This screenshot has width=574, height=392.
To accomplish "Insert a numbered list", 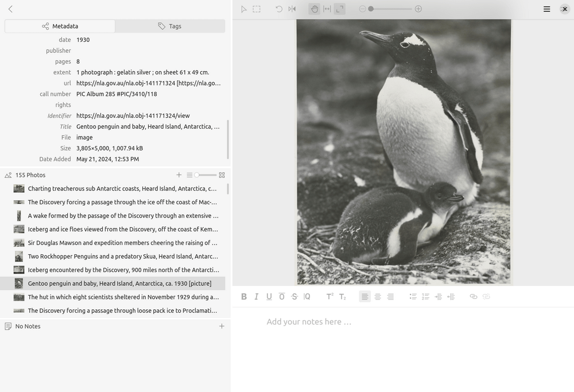I will tap(425, 297).
